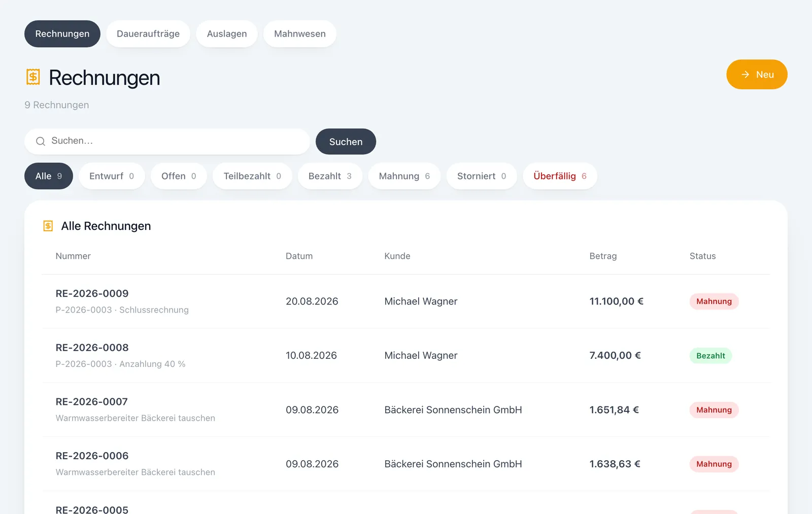
Task: Click amount 11.100,00 €
Action: (x=616, y=301)
